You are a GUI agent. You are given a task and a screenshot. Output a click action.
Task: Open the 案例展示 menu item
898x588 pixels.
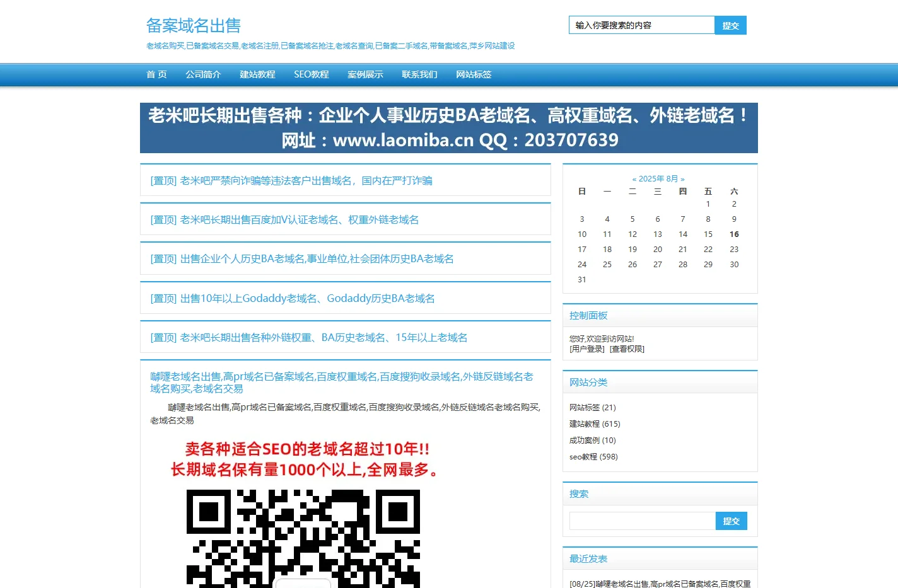coord(365,74)
